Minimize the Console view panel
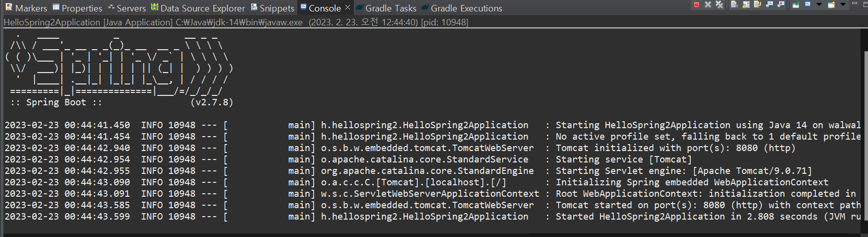The width and height of the screenshot is (868, 237). click(854, 3)
